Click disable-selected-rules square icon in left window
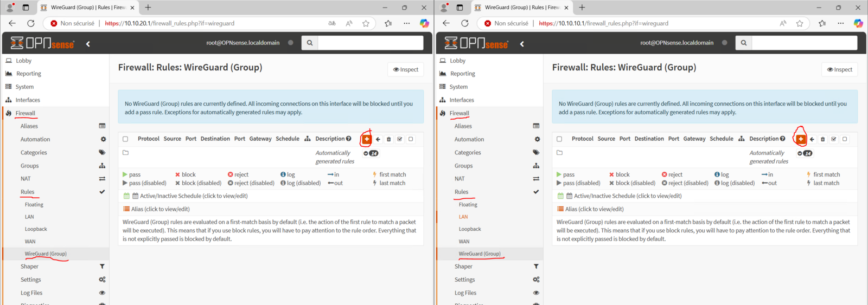This screenshot has height=305, width=868. (411, 139)
